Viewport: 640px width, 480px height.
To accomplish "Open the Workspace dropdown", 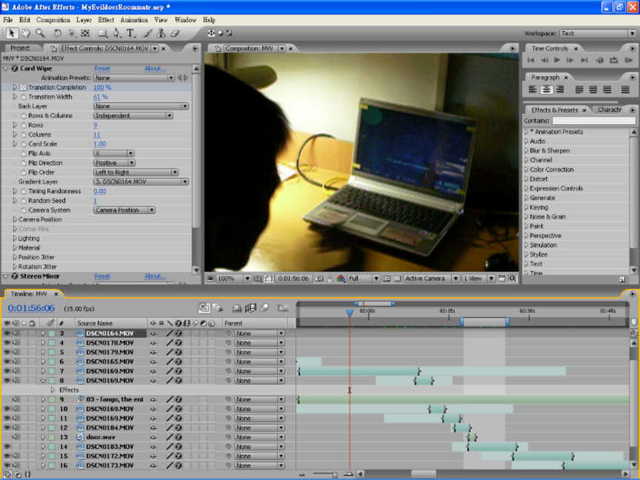I will coord(597,33).
